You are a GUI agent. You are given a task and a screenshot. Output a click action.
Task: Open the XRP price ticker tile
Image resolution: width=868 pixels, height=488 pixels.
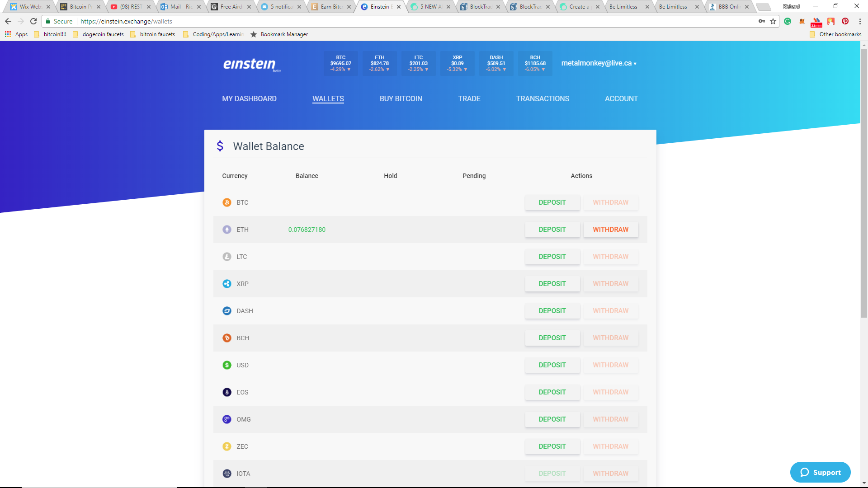click(x=458, y=63)
